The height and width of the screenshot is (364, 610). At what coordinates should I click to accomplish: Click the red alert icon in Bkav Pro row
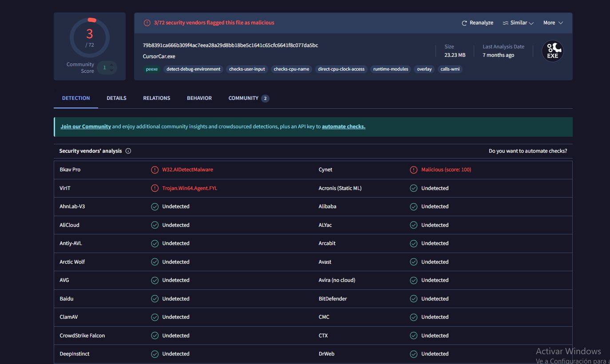click(154, 170)
